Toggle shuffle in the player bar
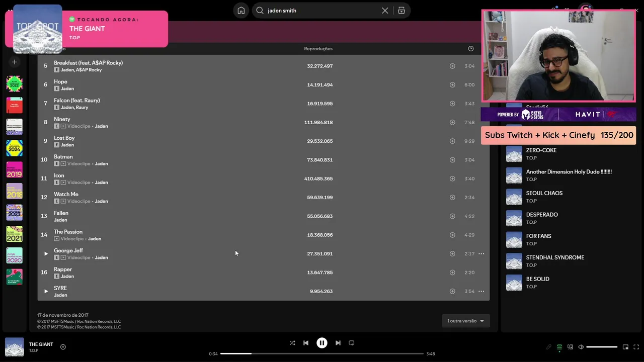Viewport: 644px width, 362px height. coord(292,343)
